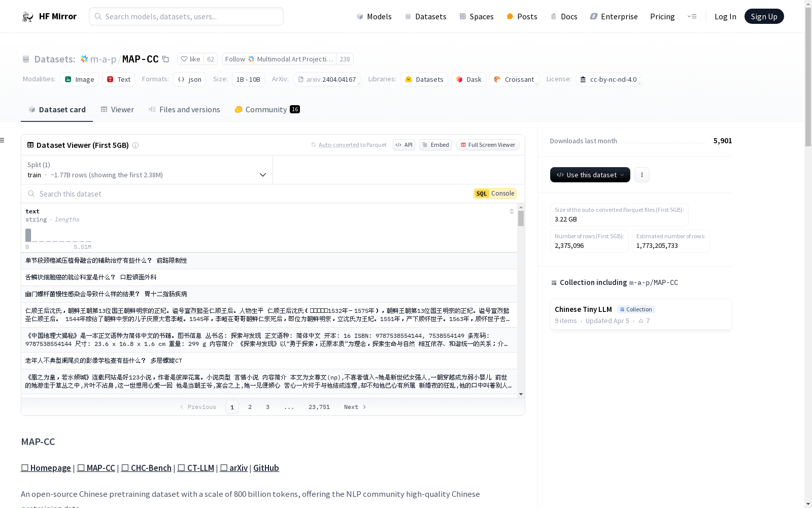Open the Croissant library tag
This screenshot has width=812, height=508.
tap(514, 79)
